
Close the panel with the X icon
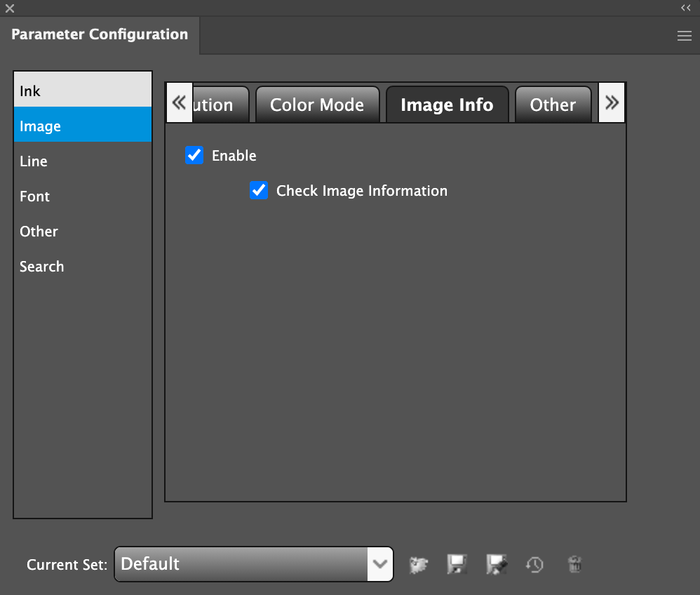pos(10,8)
